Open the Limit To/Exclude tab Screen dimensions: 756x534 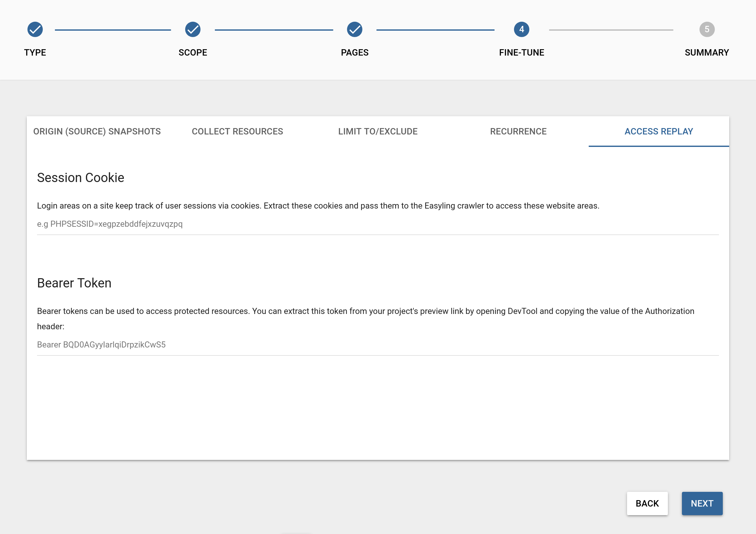coord(378,132)
